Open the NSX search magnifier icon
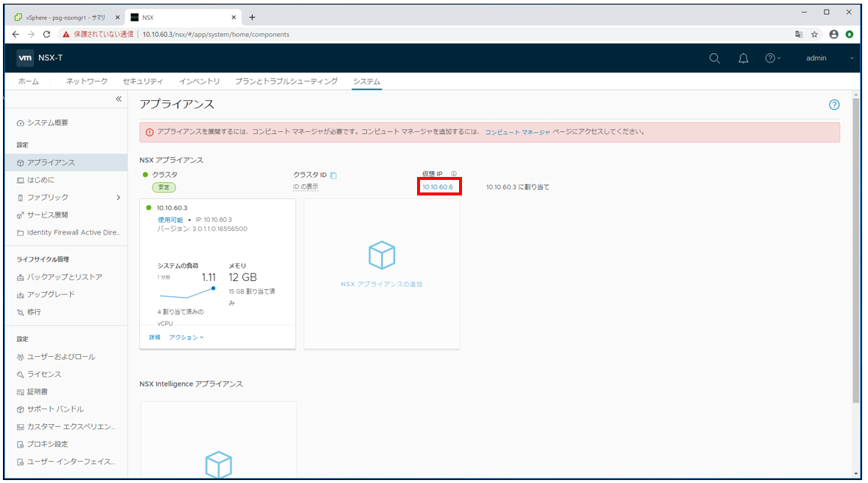The height and width of the screenshot is (483, 868). (x=715, y=58)
